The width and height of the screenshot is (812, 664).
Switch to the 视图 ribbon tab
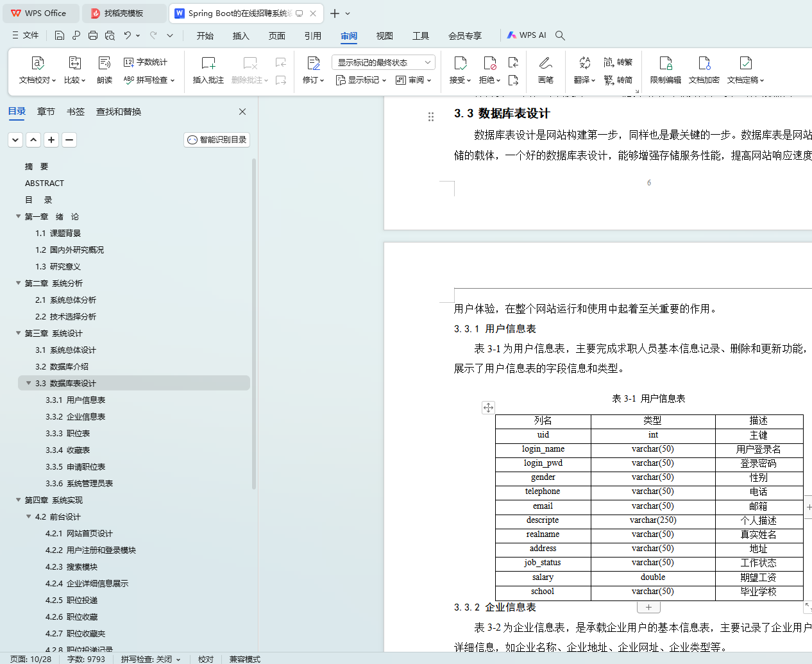385,35
